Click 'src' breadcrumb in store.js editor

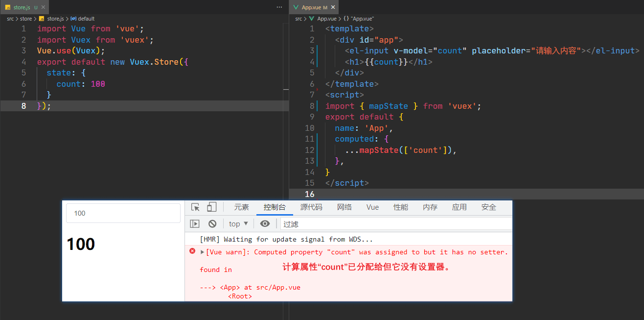10,19
